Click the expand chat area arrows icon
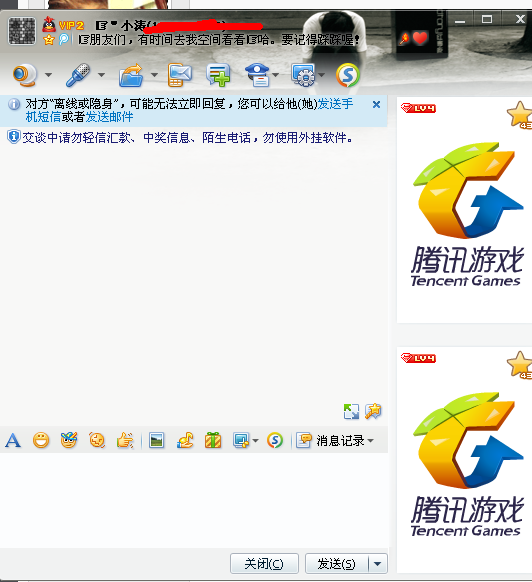 (351, 411)
